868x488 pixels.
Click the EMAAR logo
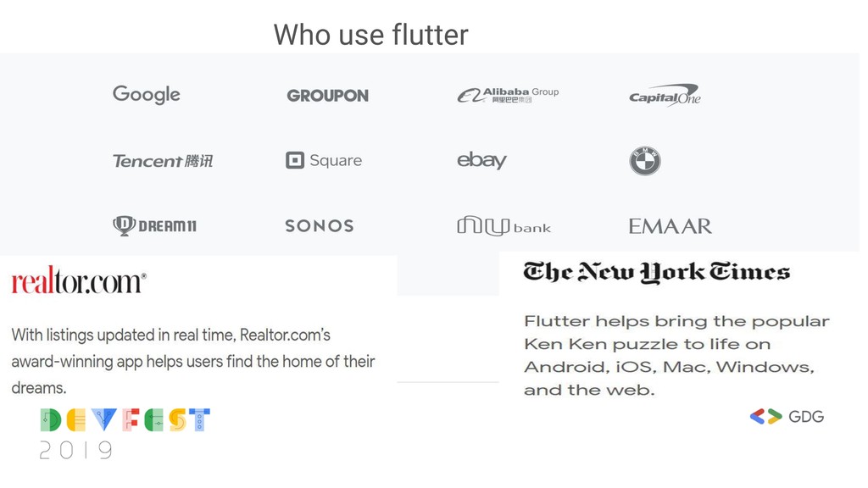(670, 226)
